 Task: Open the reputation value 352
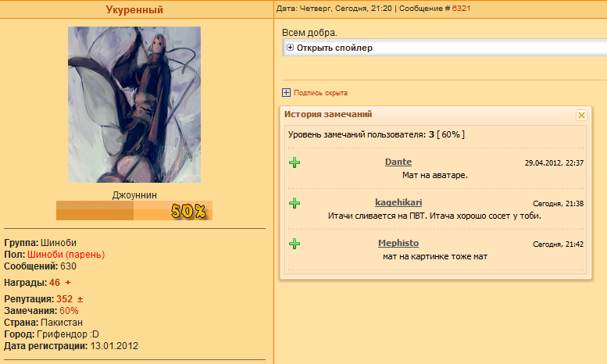[64, 299]
